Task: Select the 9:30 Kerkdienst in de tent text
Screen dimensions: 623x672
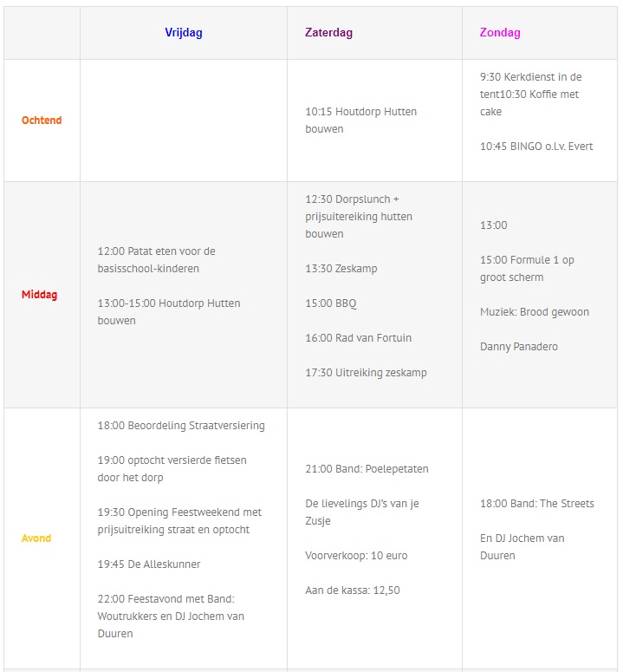Action: (x=531, y=85)
